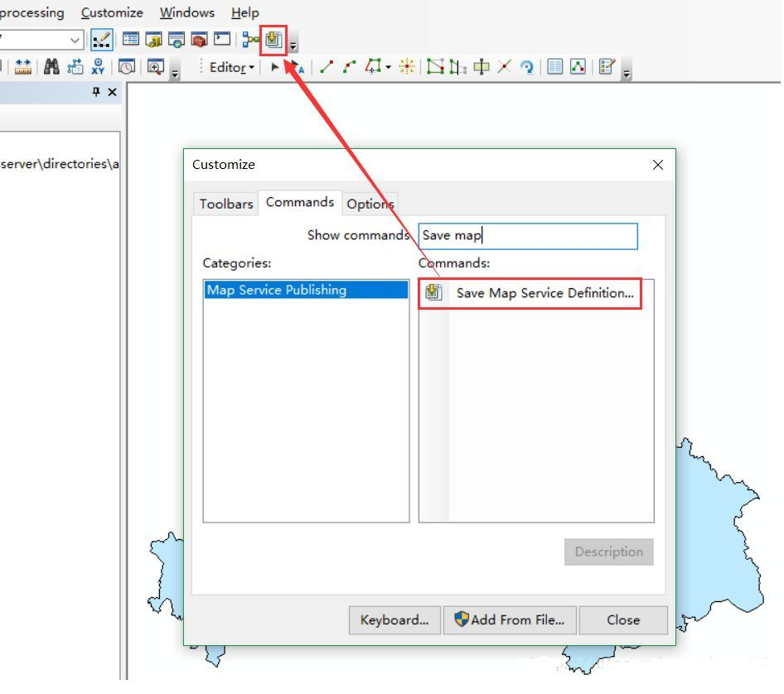
Task: Open the Customize menu
Action: coord(112,12)
